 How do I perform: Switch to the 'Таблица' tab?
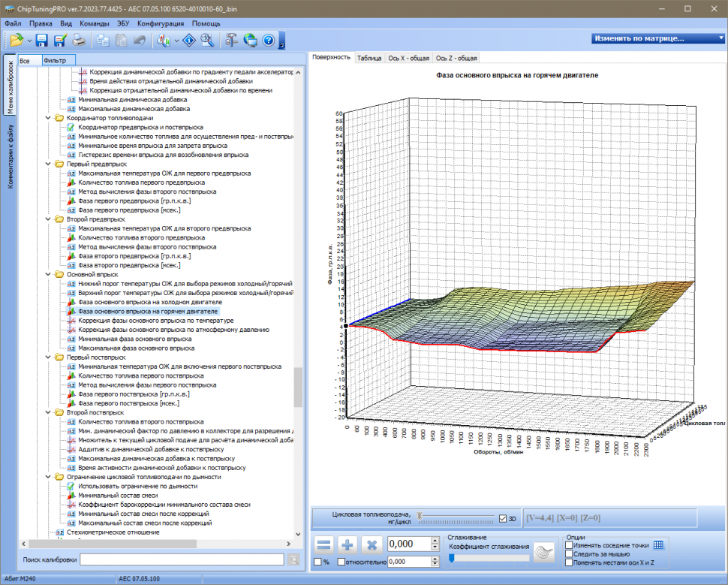tap(369, 58)
